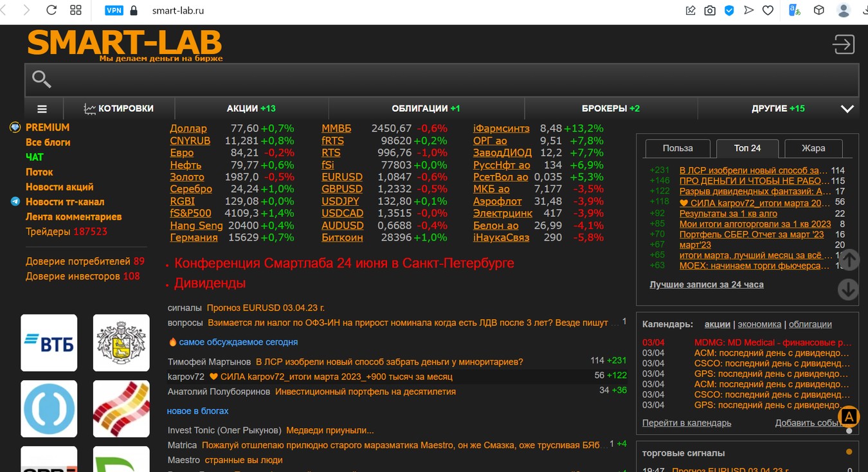Click the round down-arrow scroll icon

849,289
